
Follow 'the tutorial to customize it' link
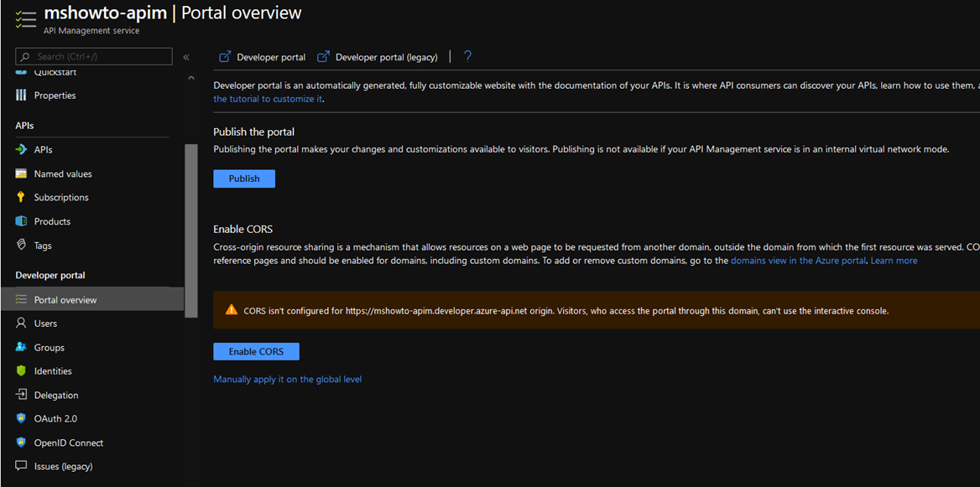[x=268, y=99]
